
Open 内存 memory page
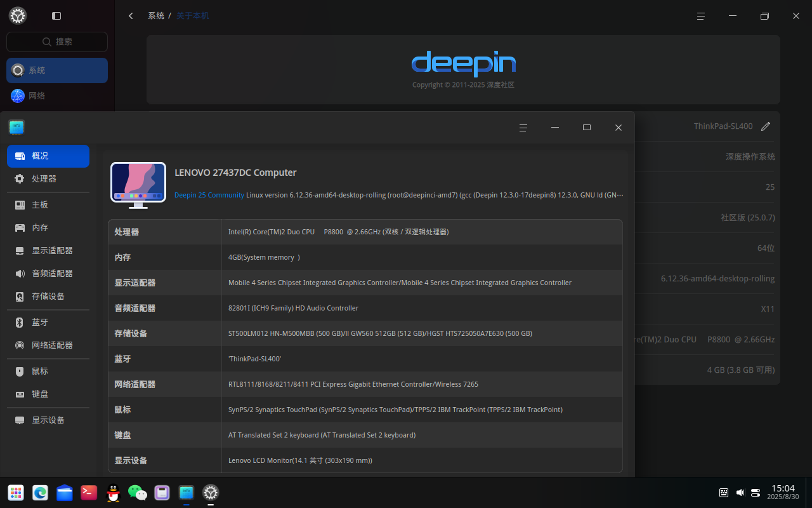tap(48, 228)
